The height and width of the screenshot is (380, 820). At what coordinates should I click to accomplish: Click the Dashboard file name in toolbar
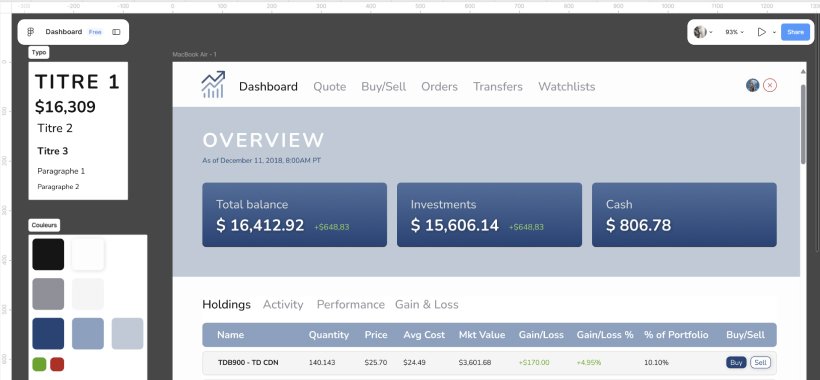pos(64,32)
